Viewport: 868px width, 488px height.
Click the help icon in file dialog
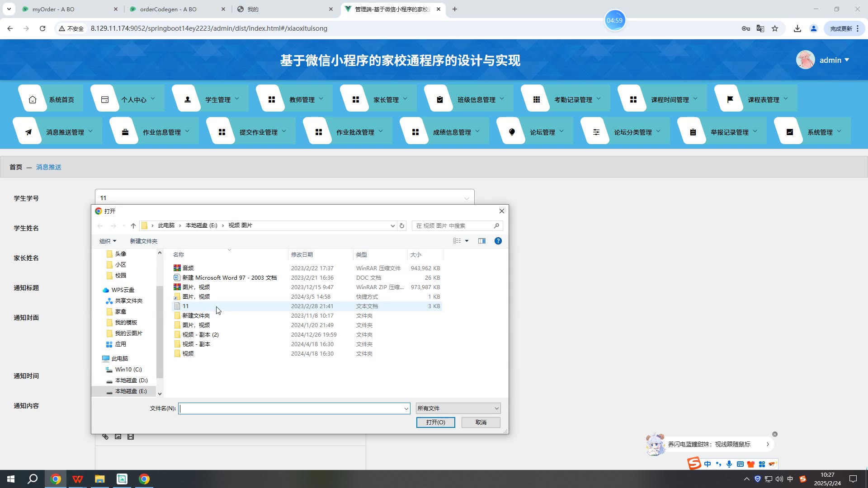tap(498, 241)
